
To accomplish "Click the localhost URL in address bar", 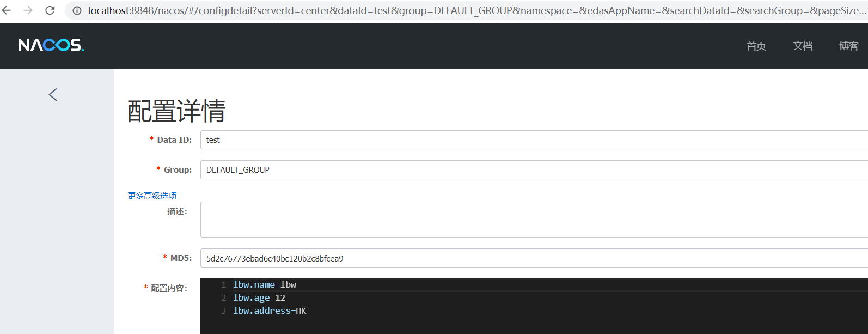I will coord(476,10).
